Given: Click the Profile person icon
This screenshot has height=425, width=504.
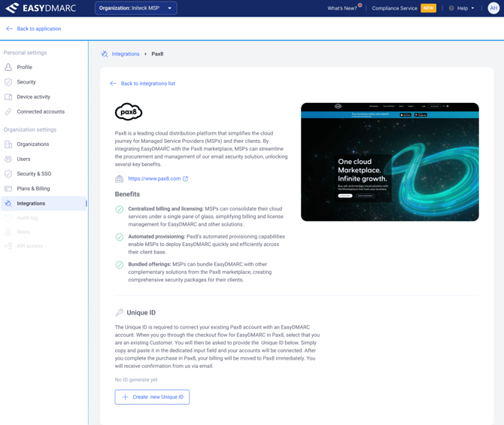Looking at the screenshot, I should [8, 67].
